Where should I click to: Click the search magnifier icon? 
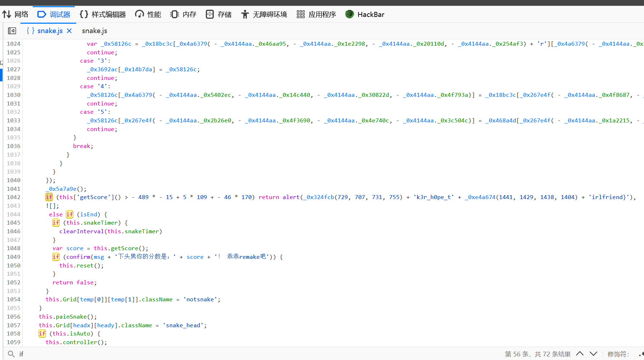click(11, 354)
